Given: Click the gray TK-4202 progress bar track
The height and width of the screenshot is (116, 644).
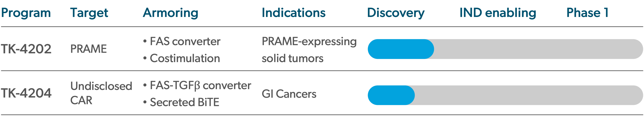Looking at the screenshot, I should tap(537, 49).
